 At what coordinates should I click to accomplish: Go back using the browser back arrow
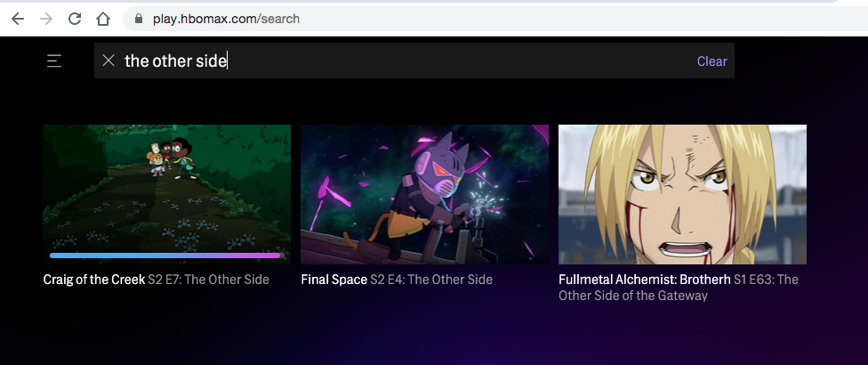pos(18,19)
